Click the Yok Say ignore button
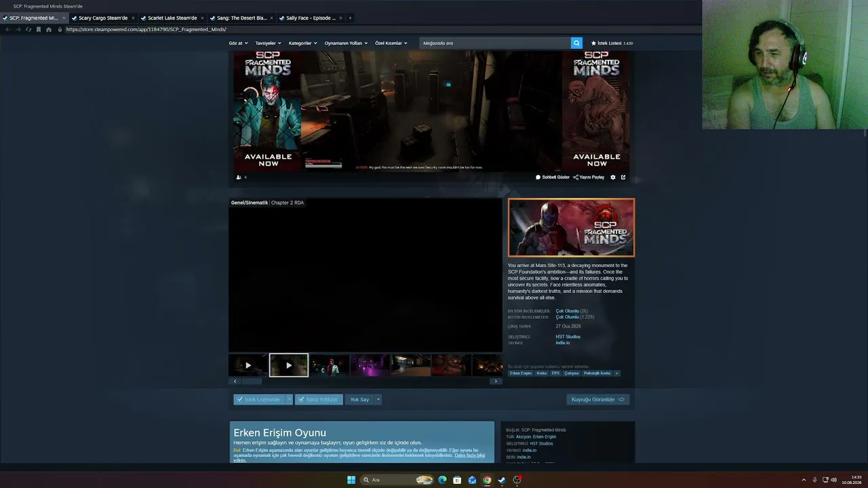 click(359, 400)
